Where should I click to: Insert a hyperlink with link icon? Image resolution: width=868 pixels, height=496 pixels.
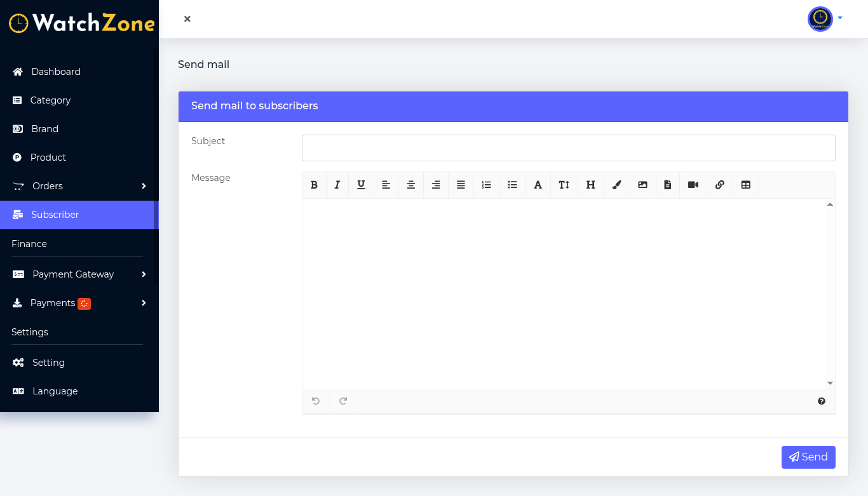tap(719, 185)
